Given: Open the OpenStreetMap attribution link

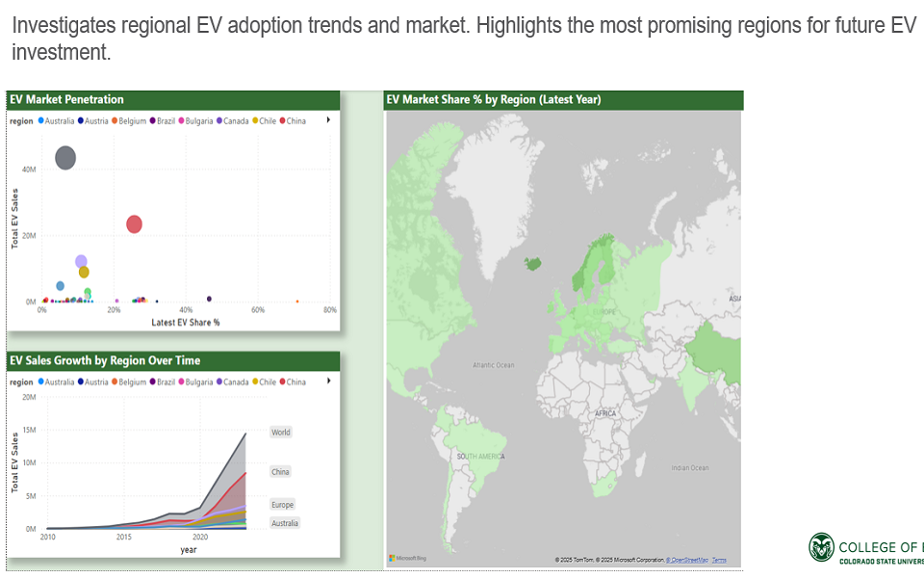Looking at the screenshot, I should pos(687,560).
